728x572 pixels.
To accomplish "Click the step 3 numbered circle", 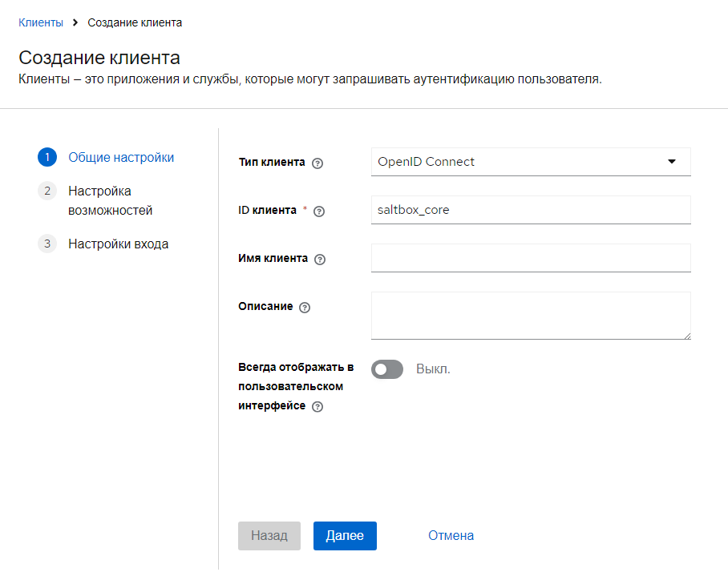I will [x=47, y=244].
